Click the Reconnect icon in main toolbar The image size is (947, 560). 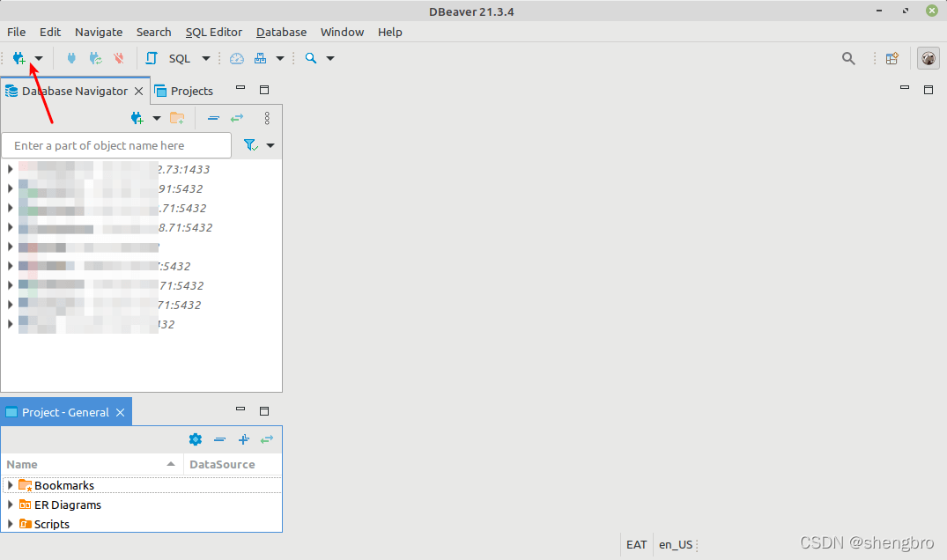(x=95, y=58)
